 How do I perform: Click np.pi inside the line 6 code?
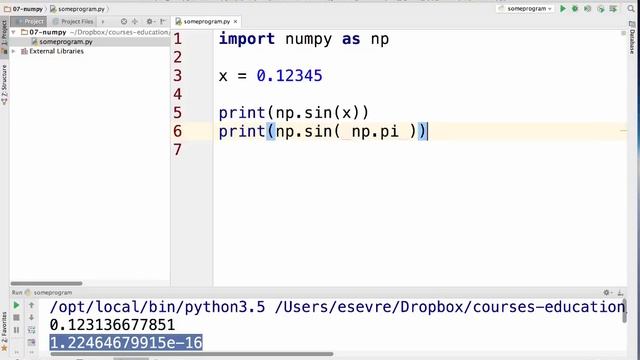pos(375,131)
